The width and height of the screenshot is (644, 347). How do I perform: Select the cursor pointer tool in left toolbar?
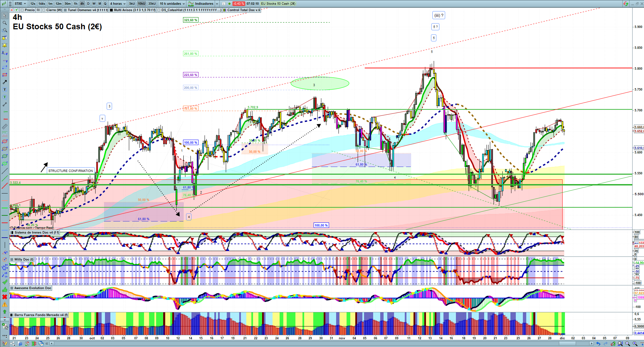(5, 15)
